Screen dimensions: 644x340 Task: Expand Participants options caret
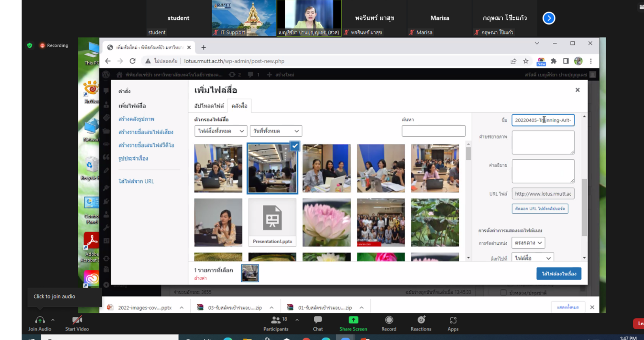tap(297, 320)
